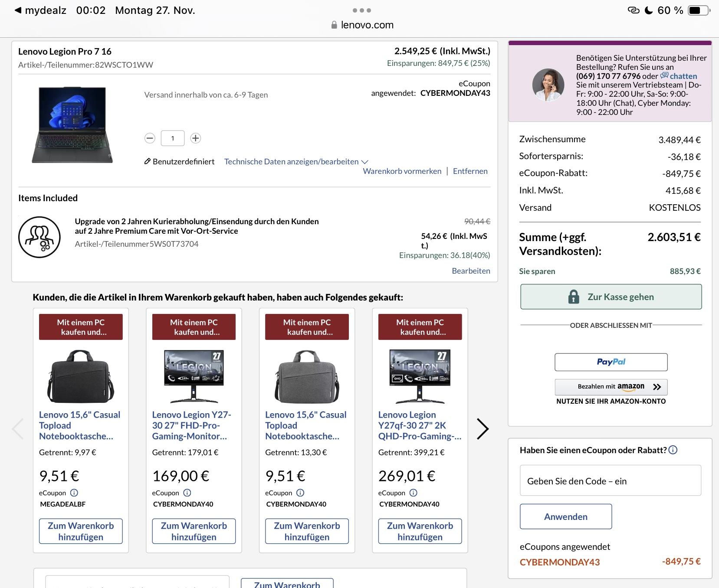This screenshot has height=588, width=719.
Task: Click the Inkl. MwSt. 415,68 € value
Action: (x=683, y=191)
